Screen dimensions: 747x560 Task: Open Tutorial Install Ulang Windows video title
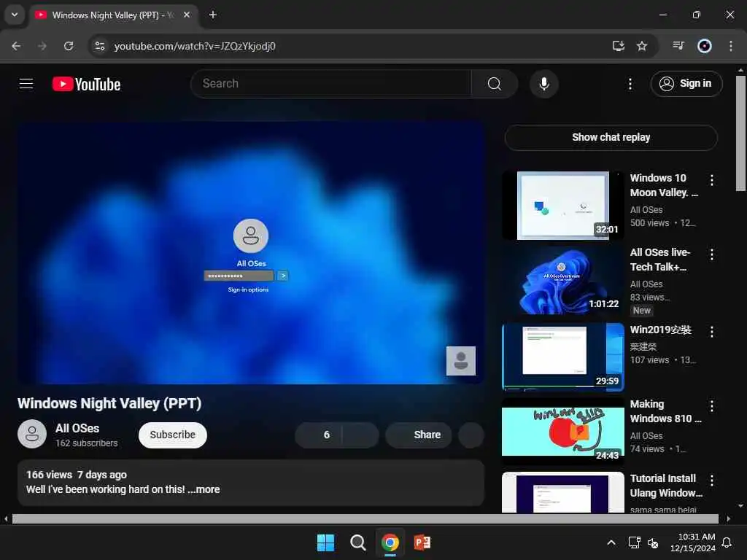pos(665,486)
